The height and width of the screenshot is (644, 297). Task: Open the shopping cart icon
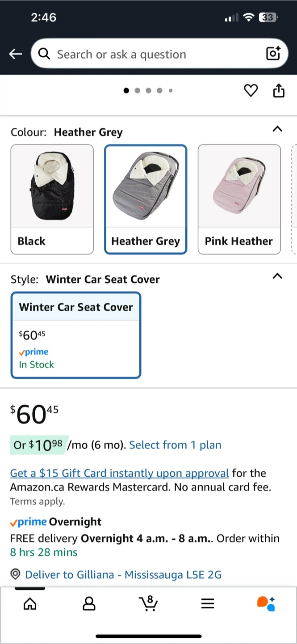click(148, 603)
